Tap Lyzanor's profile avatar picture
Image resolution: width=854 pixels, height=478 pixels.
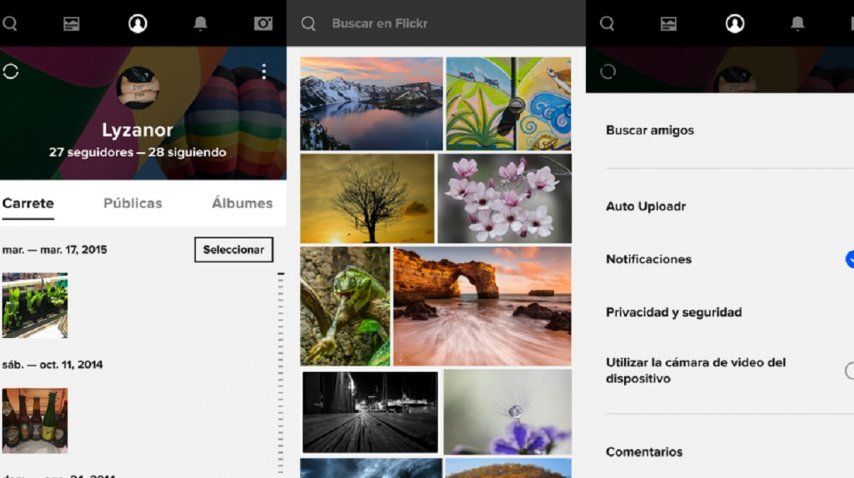coord(137,88)
